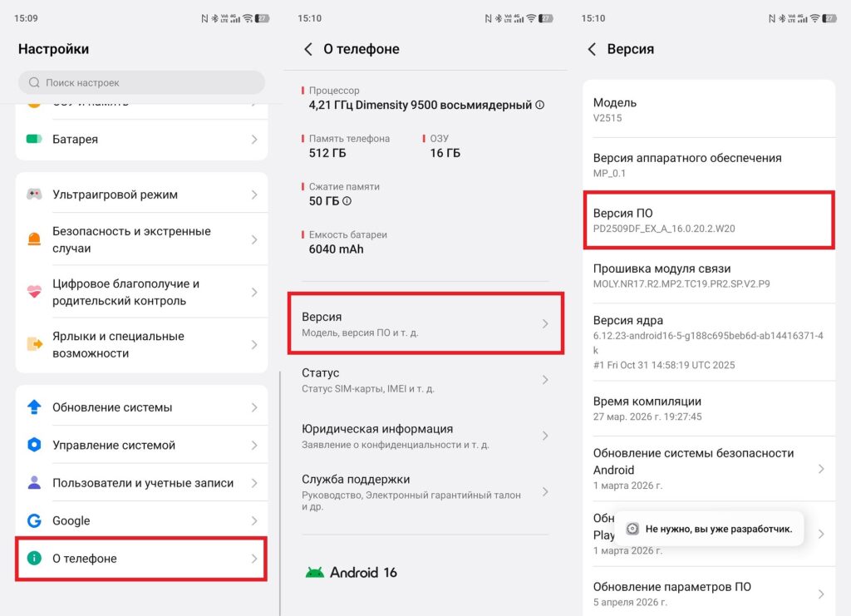Click the Digital wellbeing heart icon
Image resolution: width=851 pixels, height=616 pixels.
coord(34,292)
